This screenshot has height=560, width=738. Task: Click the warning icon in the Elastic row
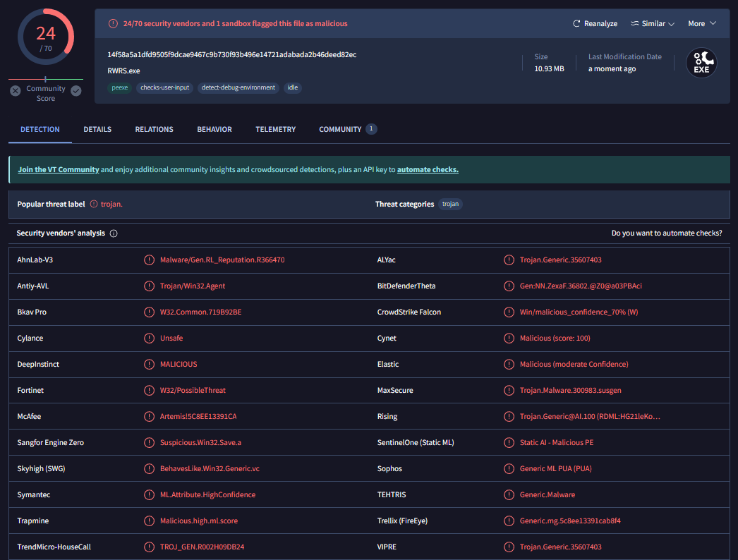tap(509, 364)
